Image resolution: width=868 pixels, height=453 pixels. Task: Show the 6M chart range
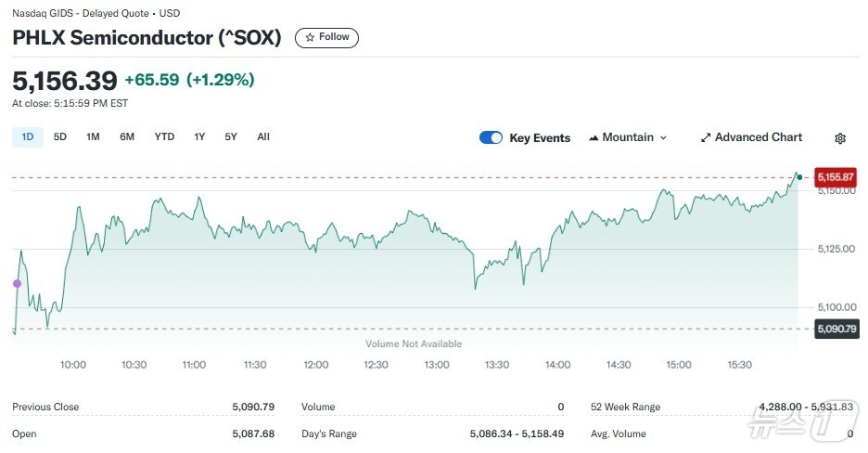click(127, 136)
